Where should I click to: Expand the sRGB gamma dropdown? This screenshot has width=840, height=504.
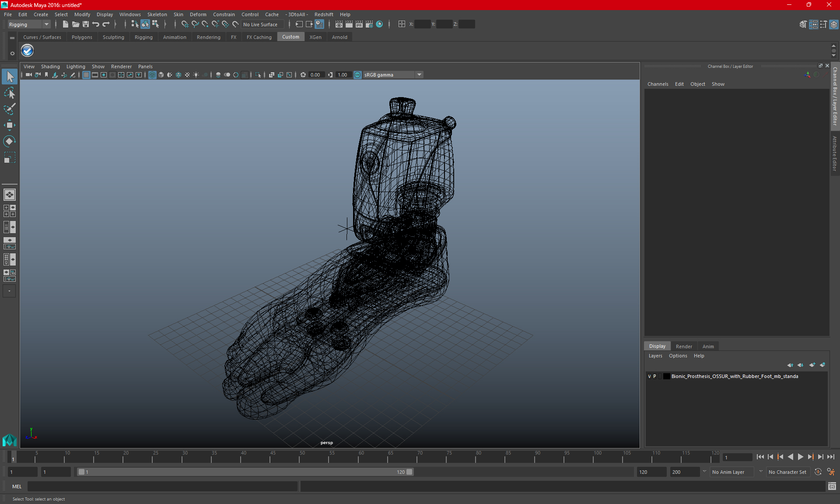pyautogui.click(x=419, y=75)
